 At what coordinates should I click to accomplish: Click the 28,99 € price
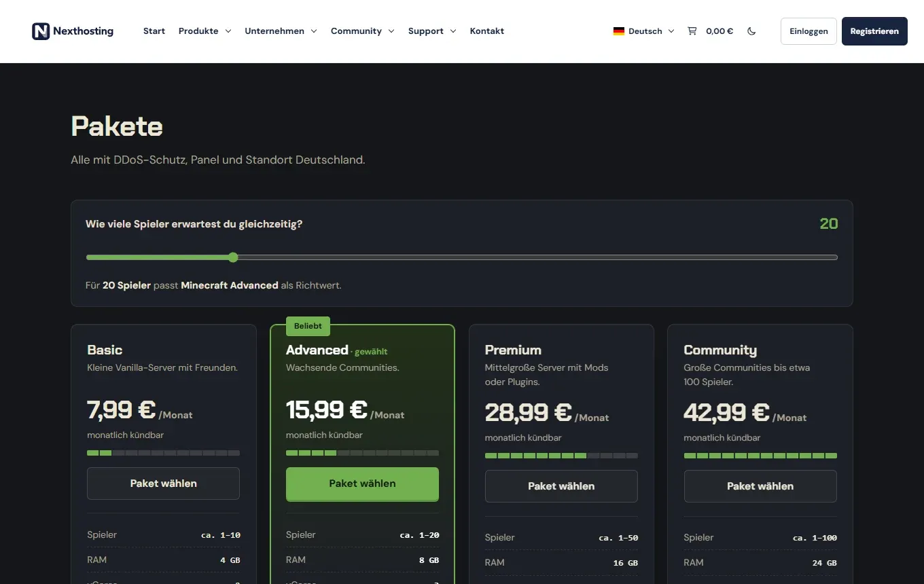tap(529, 413)
